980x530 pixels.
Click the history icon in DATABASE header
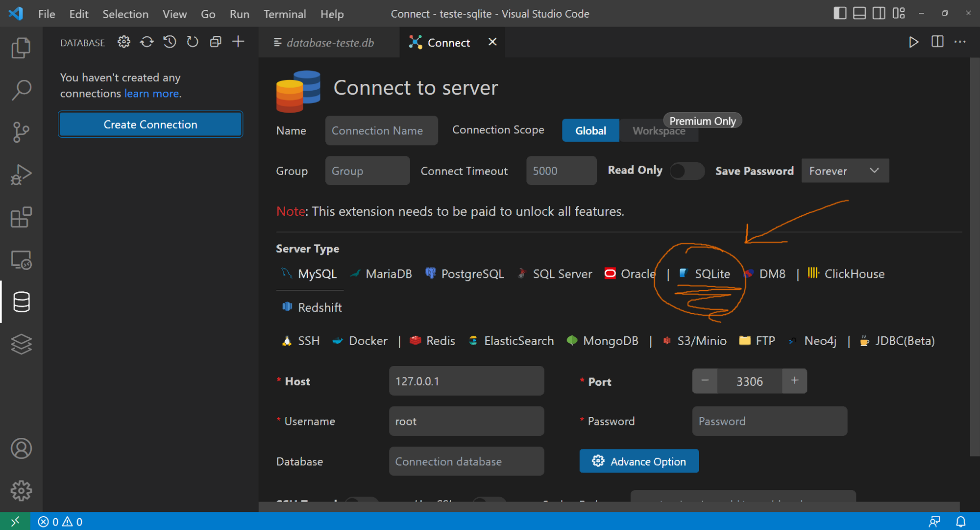pos(170,42)
